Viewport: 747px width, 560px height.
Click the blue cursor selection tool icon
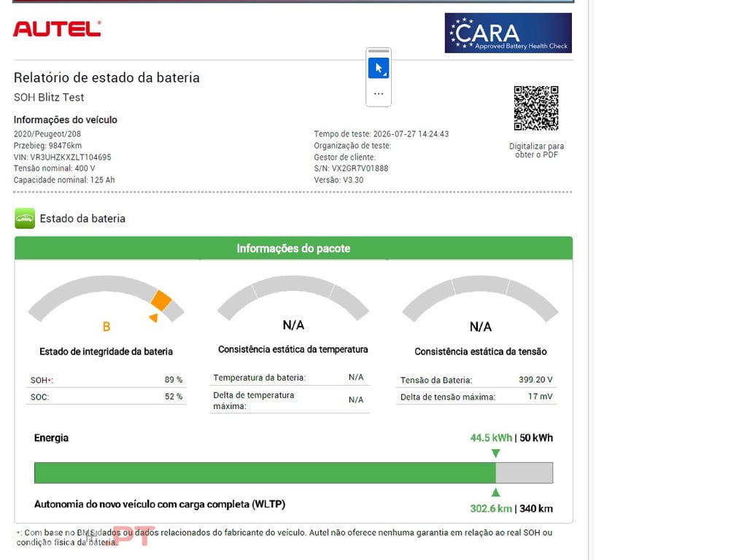click(379, 68)
